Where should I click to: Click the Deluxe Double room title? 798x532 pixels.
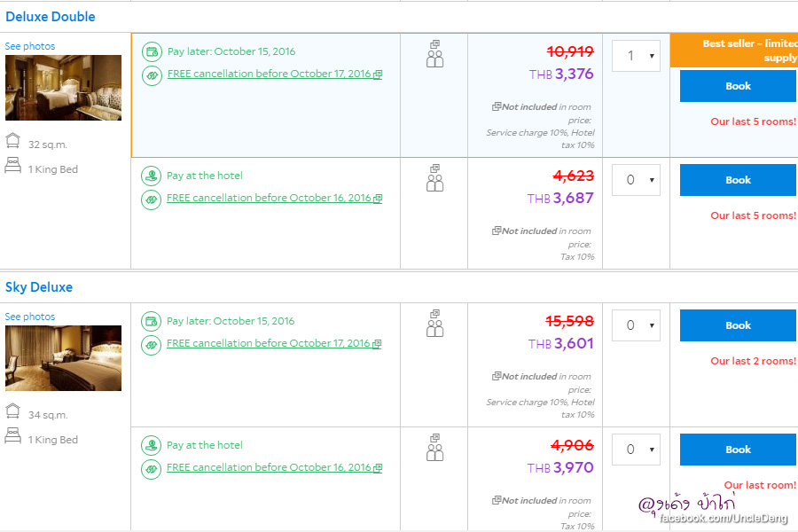51,17
